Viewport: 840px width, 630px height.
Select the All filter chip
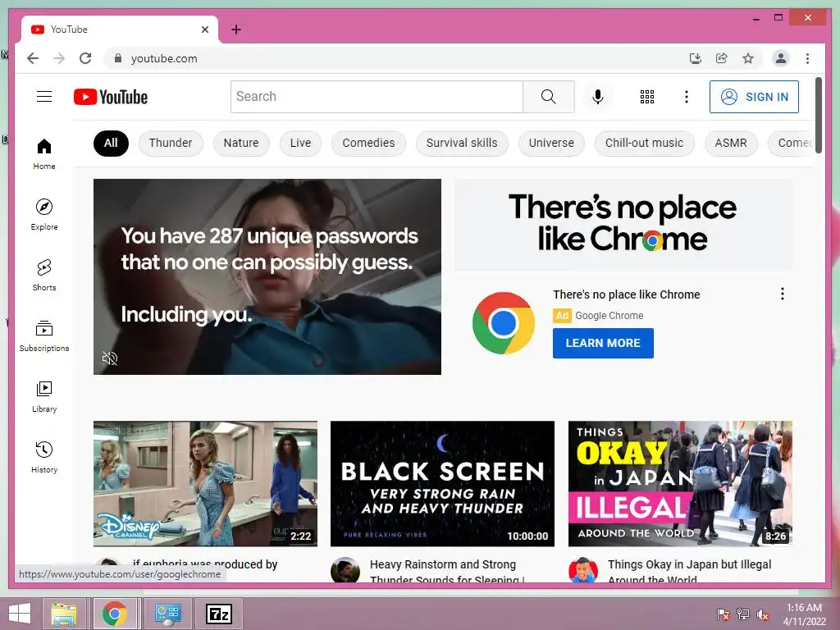pyautogui.click(x=111, y=143)
